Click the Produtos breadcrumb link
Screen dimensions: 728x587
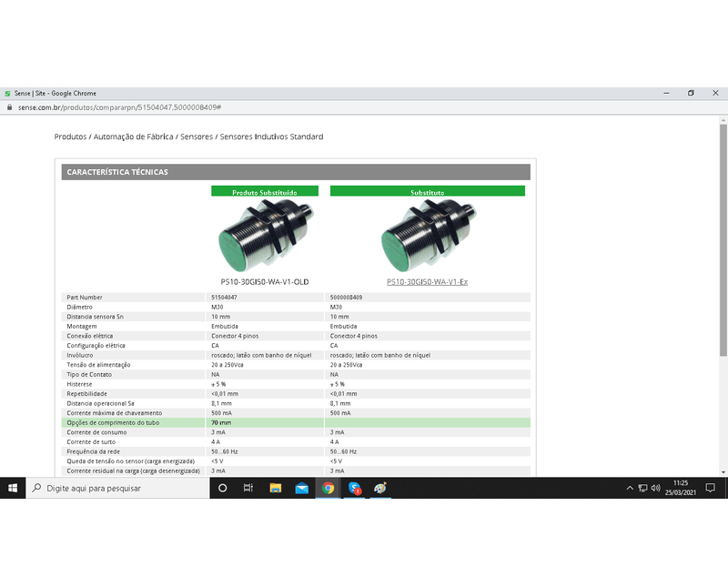click(70, 137)
